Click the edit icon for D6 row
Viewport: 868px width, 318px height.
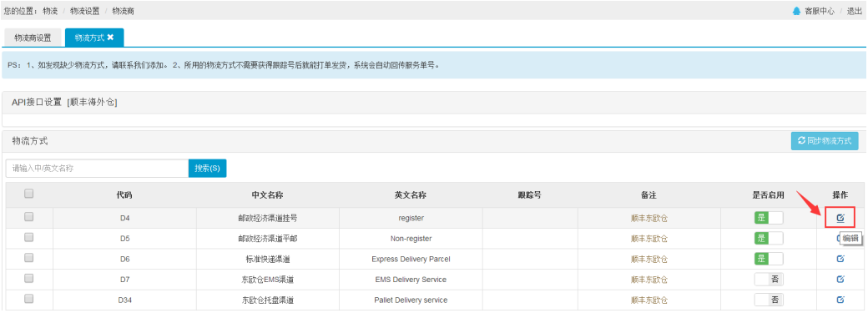(840, 259)
